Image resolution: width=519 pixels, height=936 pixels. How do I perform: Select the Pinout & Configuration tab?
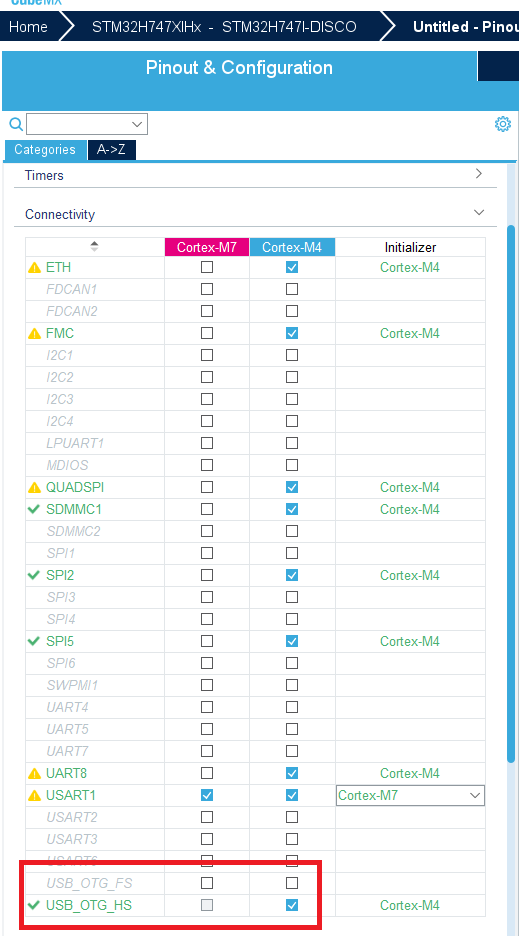point(239,67)
